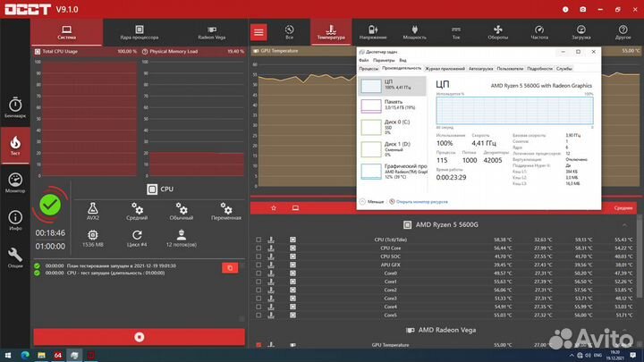Tick the Core0 checkbox
The image size is (644, 362).
(258, 274)
